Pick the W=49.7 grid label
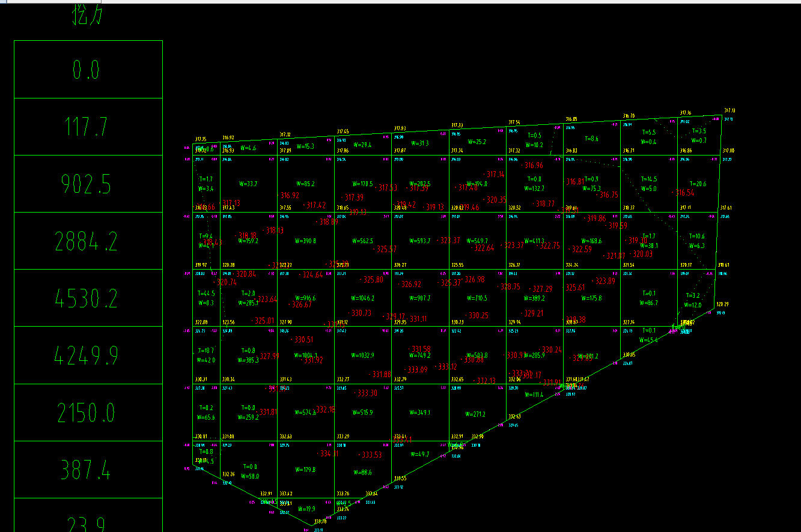801x532 pixels. point(419,455)
